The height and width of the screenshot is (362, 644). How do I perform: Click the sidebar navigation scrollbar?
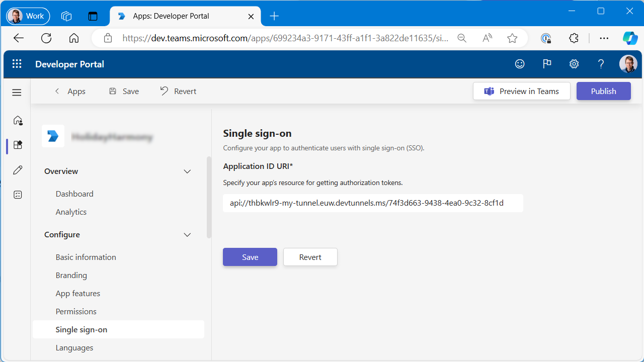click(x=209, y=198)
